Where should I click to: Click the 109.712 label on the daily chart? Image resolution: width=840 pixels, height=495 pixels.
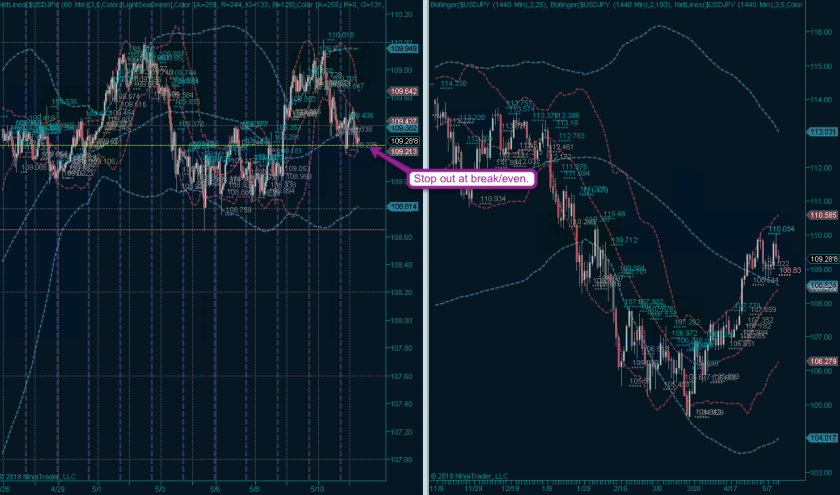click(x=624, y=241)
